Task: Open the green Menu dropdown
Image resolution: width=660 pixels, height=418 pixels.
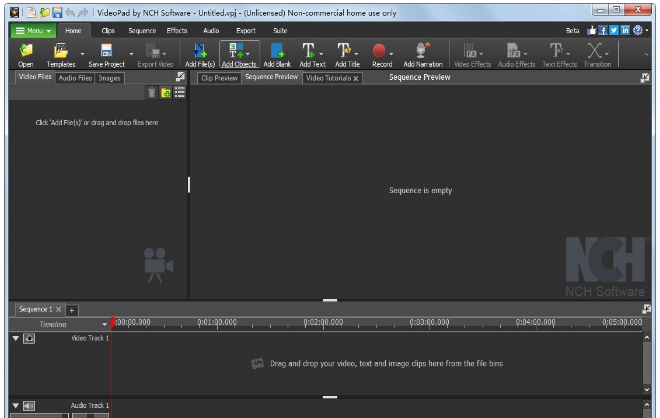Action: click(x=33, y=31)
